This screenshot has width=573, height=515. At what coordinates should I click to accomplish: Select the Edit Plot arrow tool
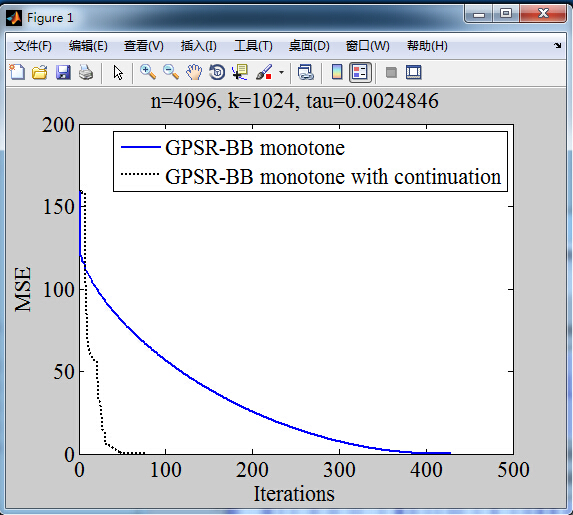(118, 72)
